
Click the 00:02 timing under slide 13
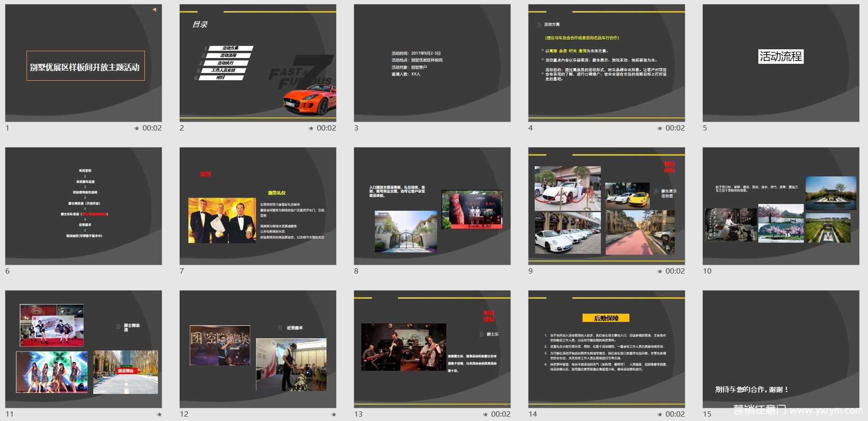501,414
